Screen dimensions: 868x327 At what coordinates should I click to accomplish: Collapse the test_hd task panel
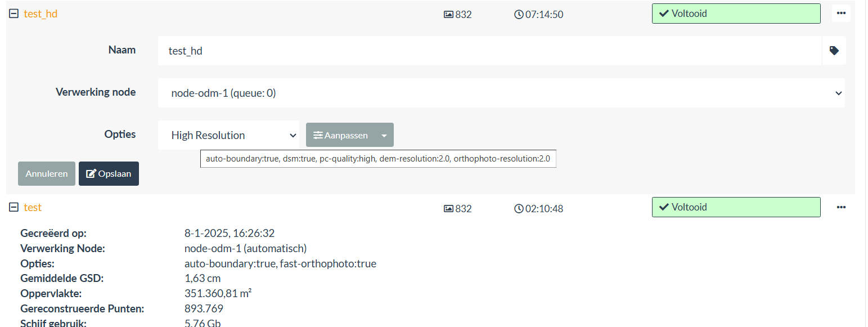(x=12, y=12)
